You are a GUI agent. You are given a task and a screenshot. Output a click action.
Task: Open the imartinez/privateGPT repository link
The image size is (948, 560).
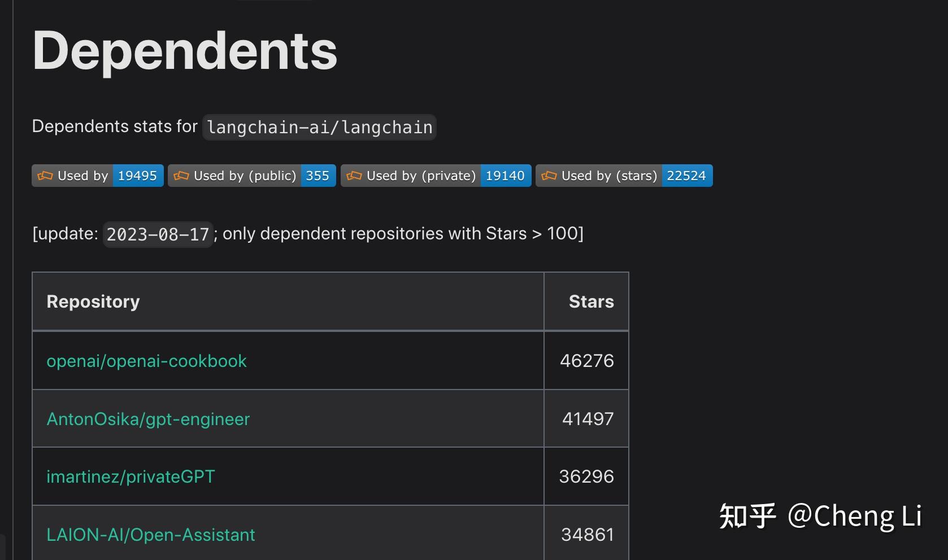(x=131, y=476)
